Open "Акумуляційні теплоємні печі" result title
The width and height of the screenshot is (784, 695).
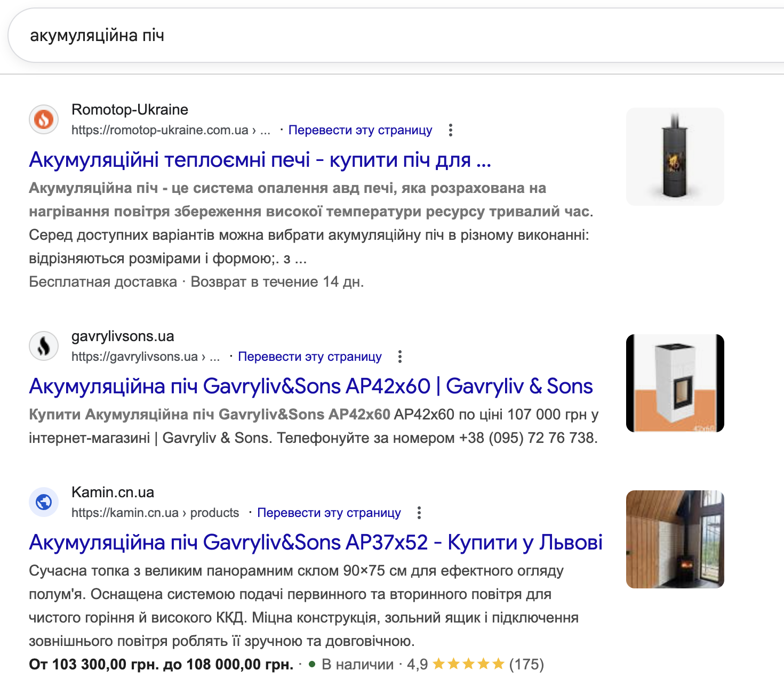click(x=260, y=159)
